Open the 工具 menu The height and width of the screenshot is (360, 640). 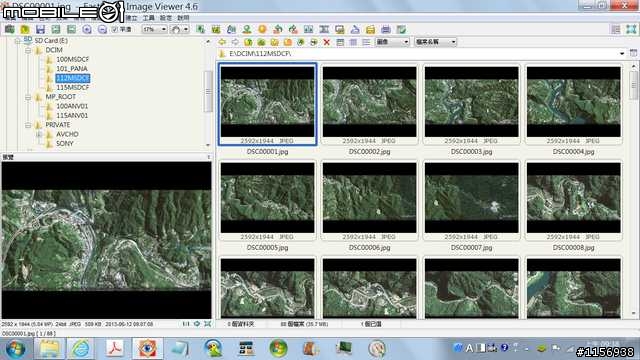click(x=149, y=18)
